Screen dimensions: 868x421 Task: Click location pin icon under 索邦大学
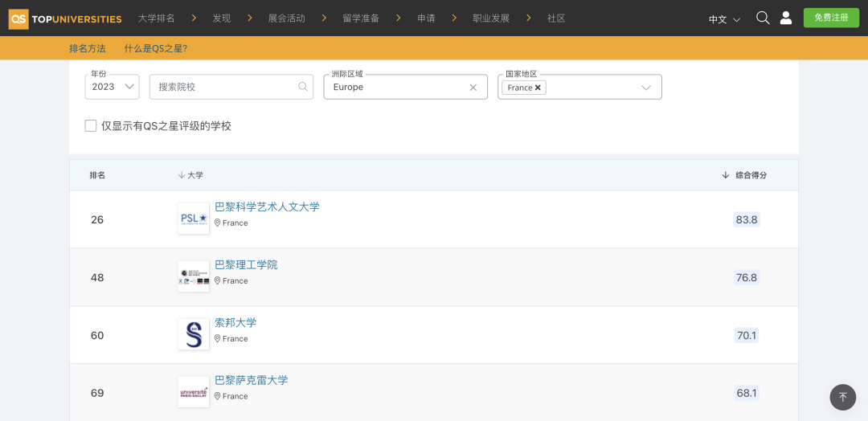pos(218,338)
